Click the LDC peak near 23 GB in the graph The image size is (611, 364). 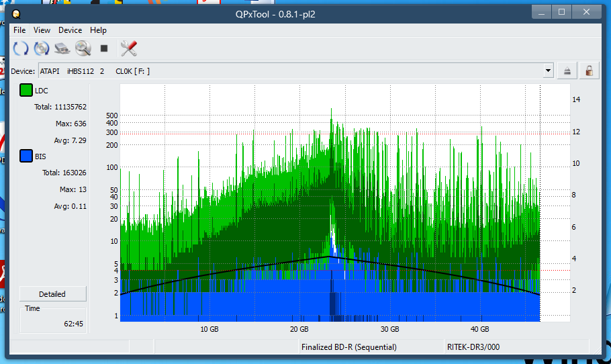(331, 113)
